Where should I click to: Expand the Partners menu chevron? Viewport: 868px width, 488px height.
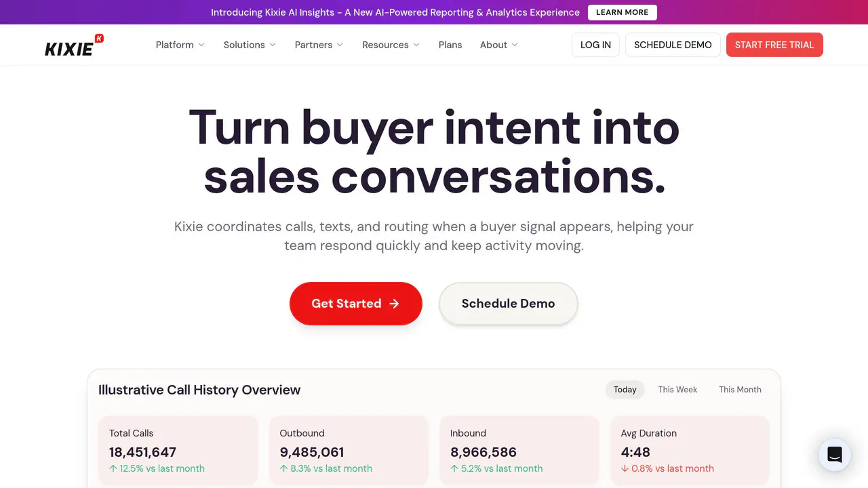[x=340, y=45]
